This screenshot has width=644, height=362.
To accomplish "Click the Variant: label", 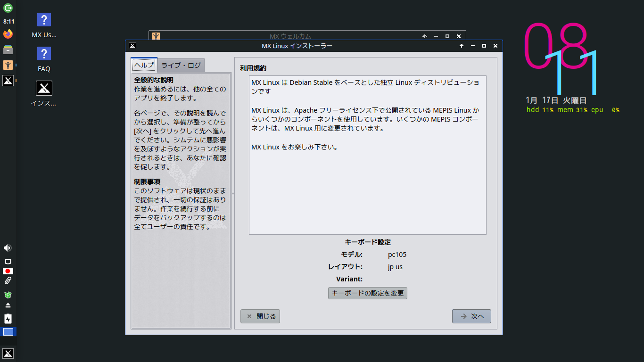I will point(349,279).
